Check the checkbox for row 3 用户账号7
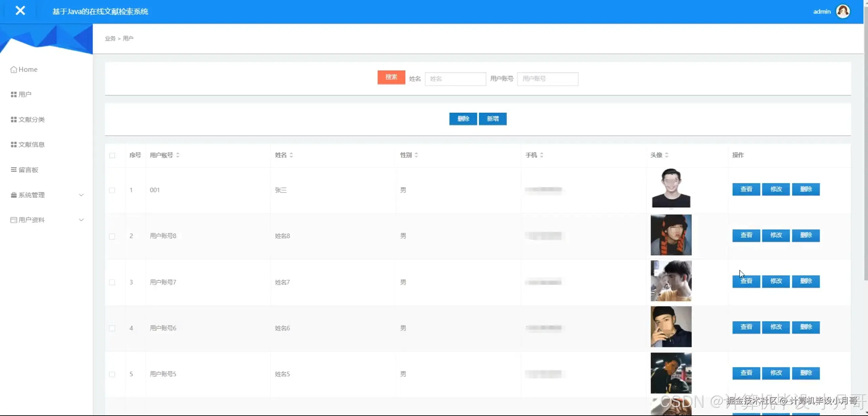868x416 pixels. click(112, 282)
